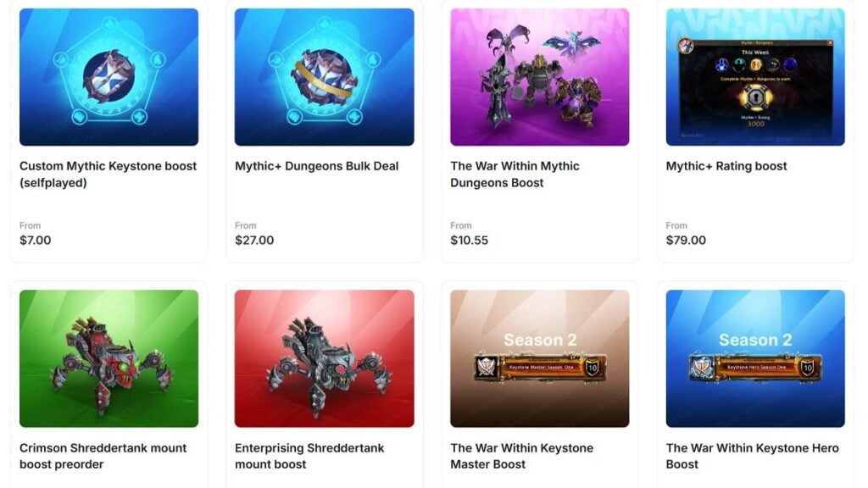Click the $10.55 Mythic Dungeons Boost price
Viewport: 868px width, 488px height.
coord(470,240)
